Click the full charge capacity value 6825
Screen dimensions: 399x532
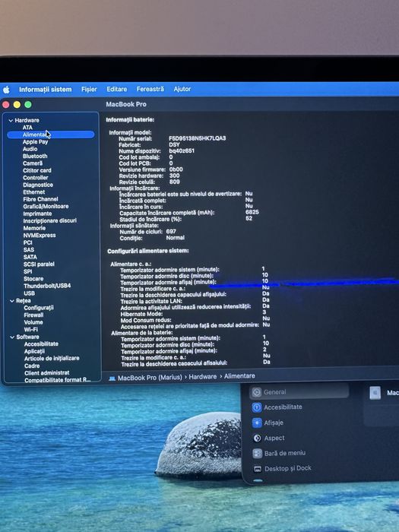[x=252, y=212]
